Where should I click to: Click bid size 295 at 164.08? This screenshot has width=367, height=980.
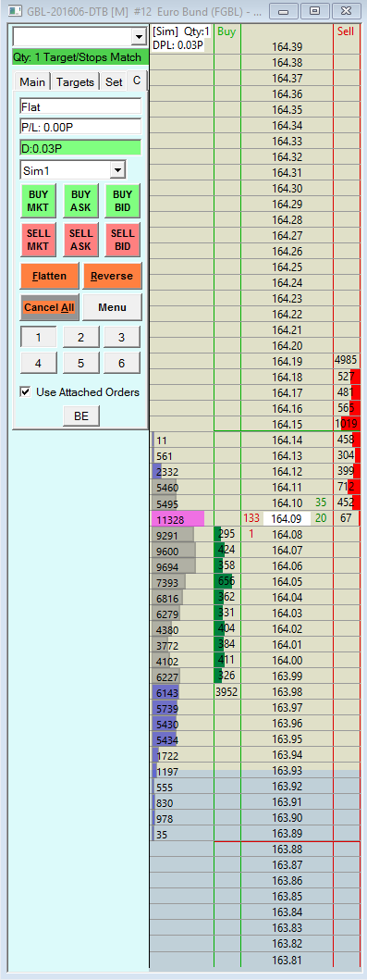pyautogui.click(x=226, y=534)
